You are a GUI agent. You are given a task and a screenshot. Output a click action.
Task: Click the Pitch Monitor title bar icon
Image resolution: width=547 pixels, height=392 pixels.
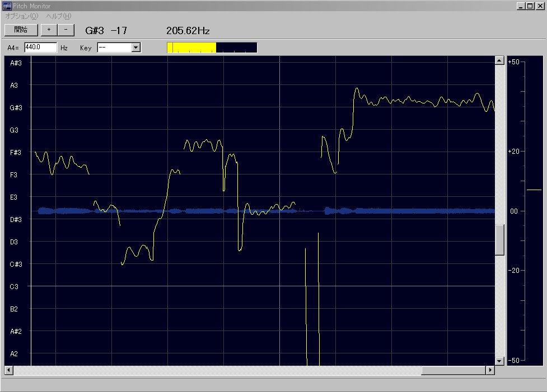pyautogui.click(x=7, y=6)
